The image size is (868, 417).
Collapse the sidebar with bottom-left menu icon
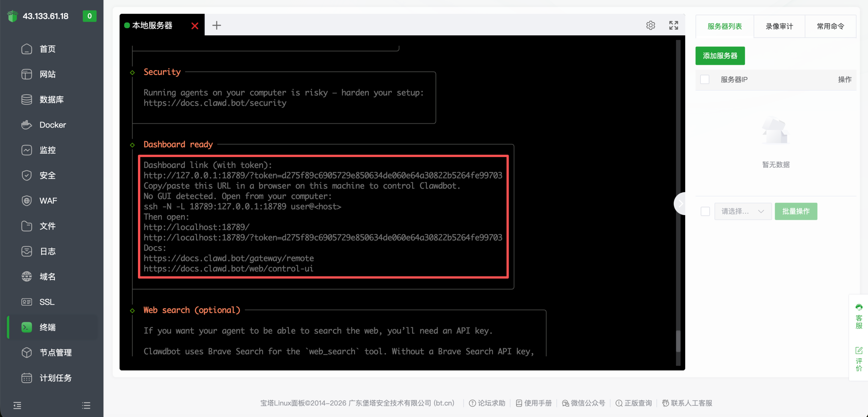[x=17, y=405]
